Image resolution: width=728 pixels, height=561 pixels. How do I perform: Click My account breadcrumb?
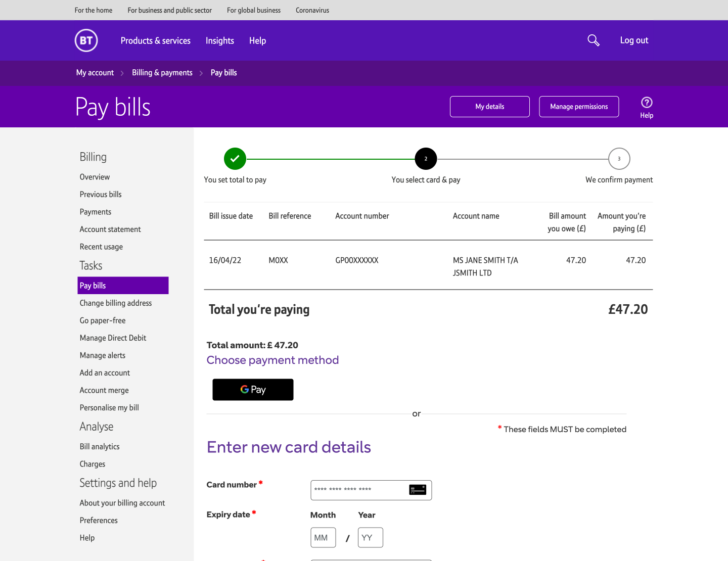click(95, 73)
